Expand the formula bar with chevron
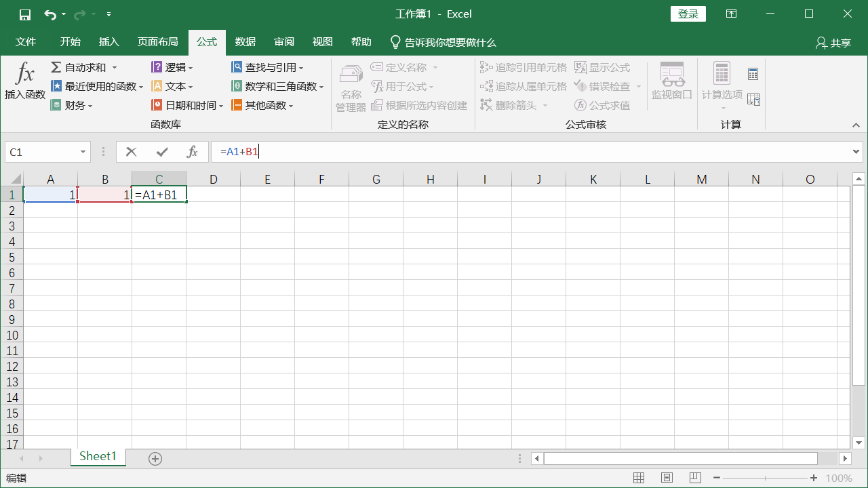 (856, 152)
